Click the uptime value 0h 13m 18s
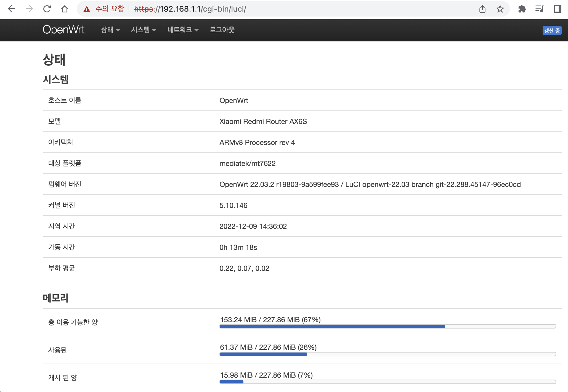The width and height of the screenshot is (568, 392). (x=238, y=247)
